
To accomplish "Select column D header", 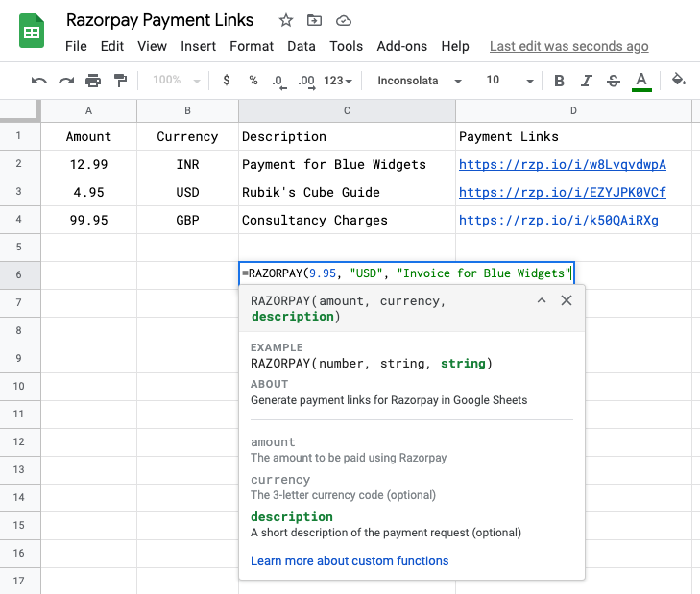I will [x=573, y=110].
